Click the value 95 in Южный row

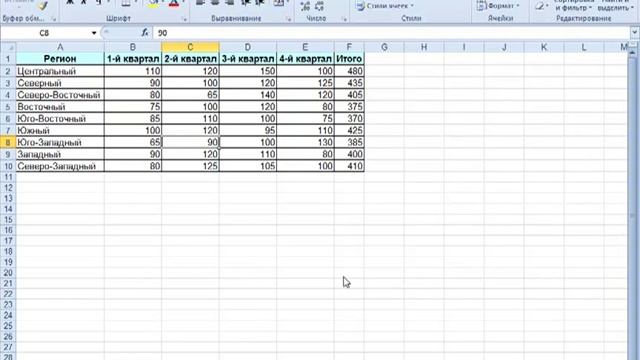click(248, 131)
